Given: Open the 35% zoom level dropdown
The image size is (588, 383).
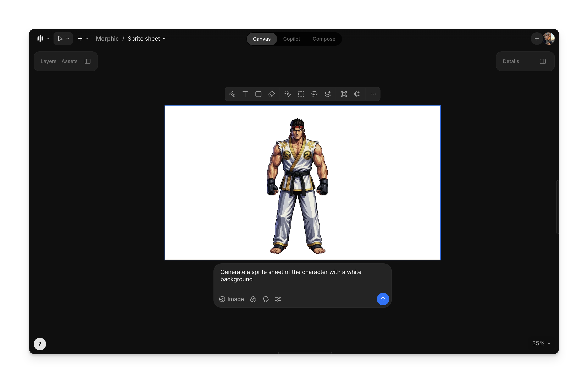Looking at the screenshot, I should (541, 343).
